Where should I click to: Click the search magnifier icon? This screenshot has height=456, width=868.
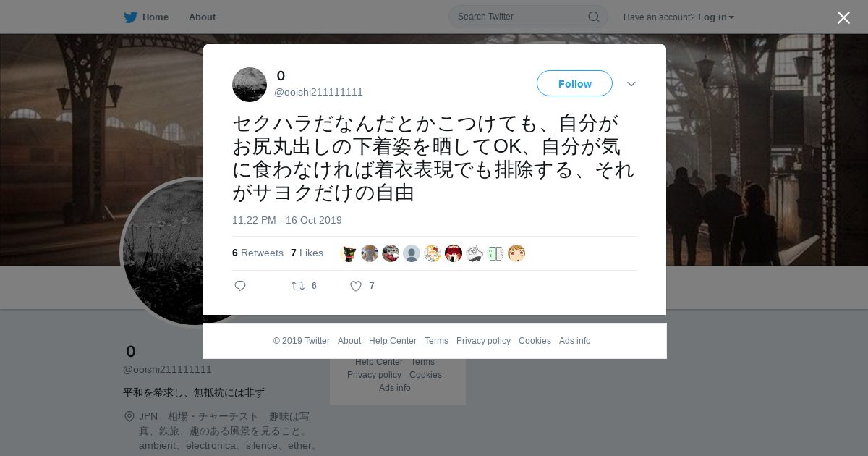coord(593,17)
